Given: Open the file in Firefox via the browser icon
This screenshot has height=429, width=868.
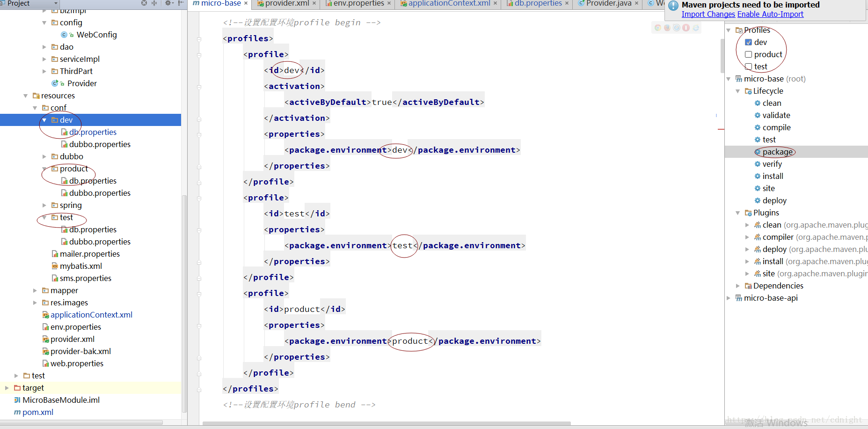Looking at the screenshot, I should [667, 28].
